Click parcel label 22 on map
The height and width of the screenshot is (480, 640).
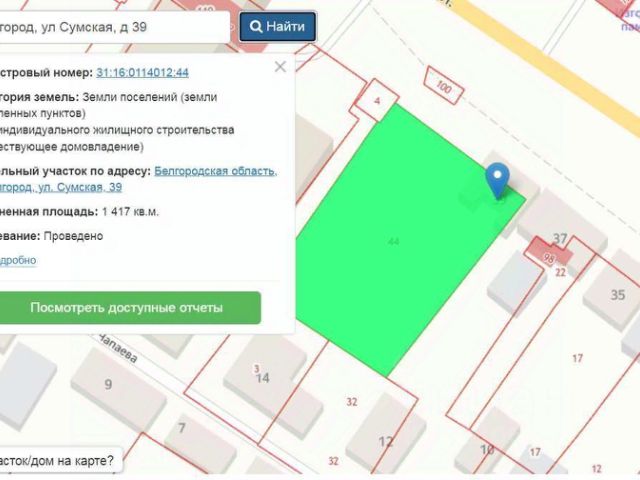pos(560,272)
